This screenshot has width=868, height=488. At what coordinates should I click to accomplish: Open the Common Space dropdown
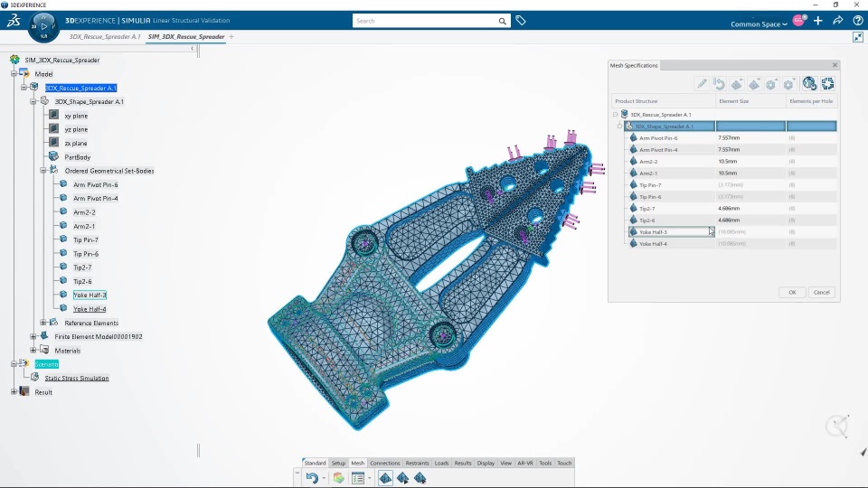point(759,24)
